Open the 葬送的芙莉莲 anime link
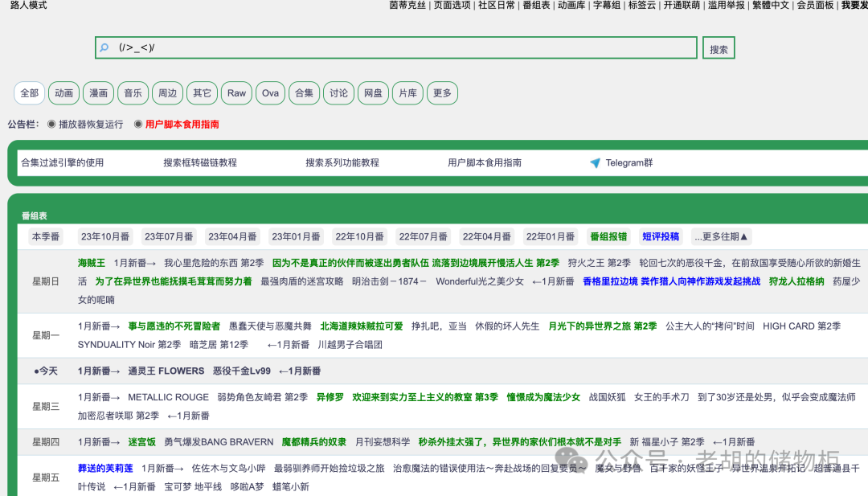Image resolution: width=868 pixels, height=496 pixels. pyautogui.click(x=104, y=468)
